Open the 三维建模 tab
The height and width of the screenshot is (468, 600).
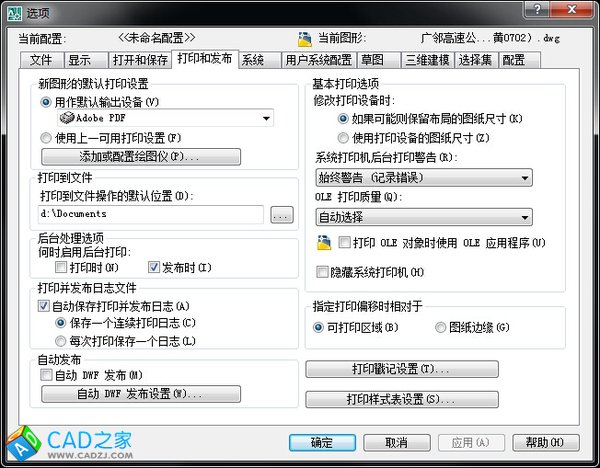click(427, 60)
